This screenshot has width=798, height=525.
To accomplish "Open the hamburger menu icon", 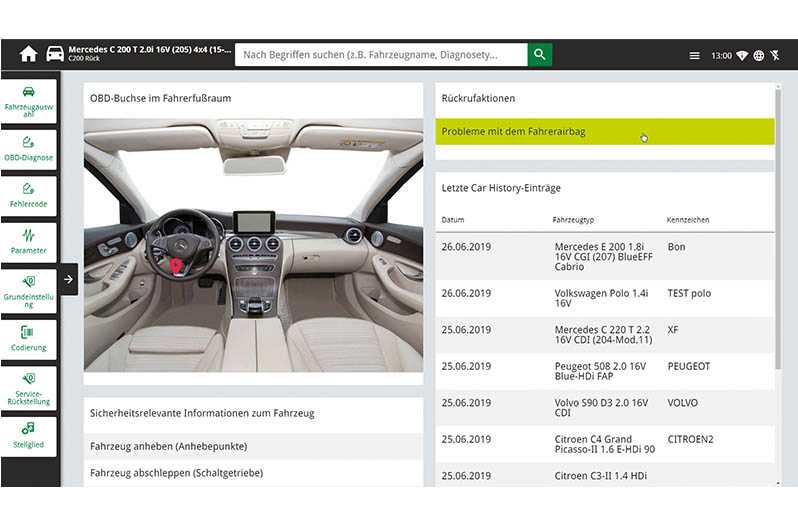I will [694, 56].
